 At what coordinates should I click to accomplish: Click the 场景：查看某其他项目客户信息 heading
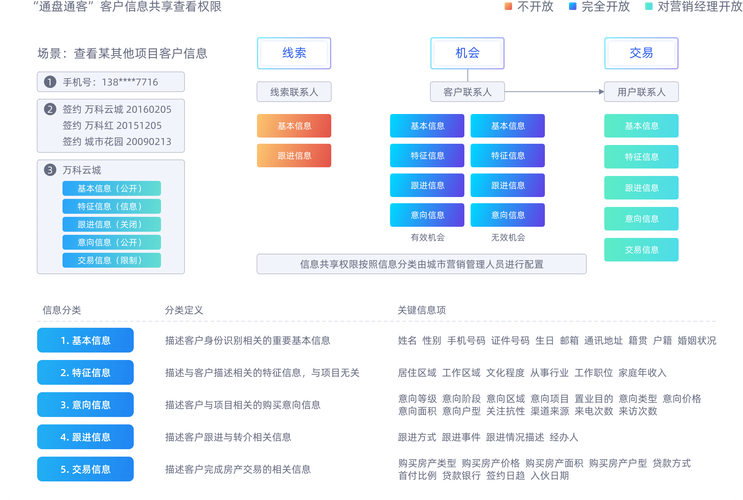click(122, 53)
